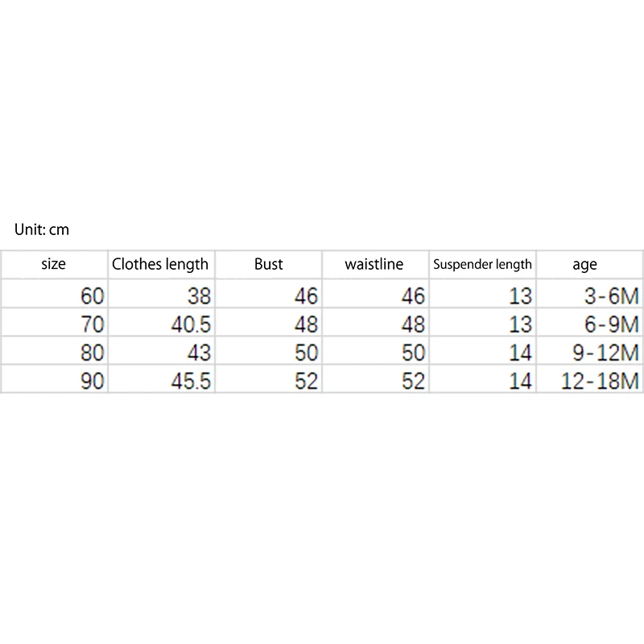Click the "size" column header
The width and height of the screenshot is (644, 644).
(53, 264)
